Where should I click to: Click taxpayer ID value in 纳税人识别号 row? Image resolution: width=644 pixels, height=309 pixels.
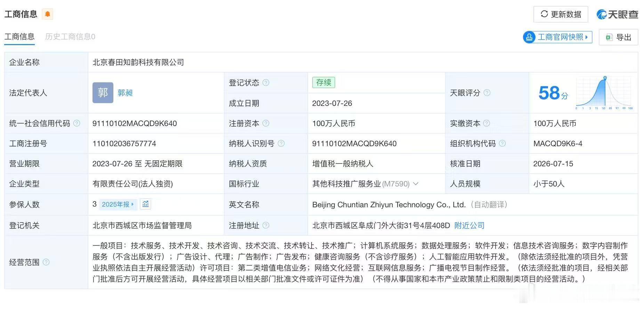[x=354, y=143]
